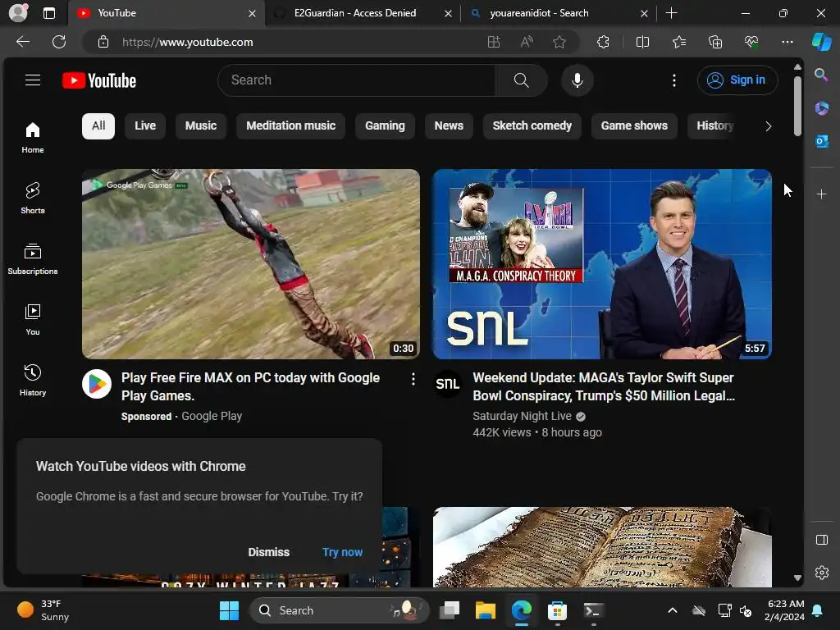This screenshot has width=840, height=630.
Task: Open the SNL Weekend Update thumbnail
Action: 602,264
